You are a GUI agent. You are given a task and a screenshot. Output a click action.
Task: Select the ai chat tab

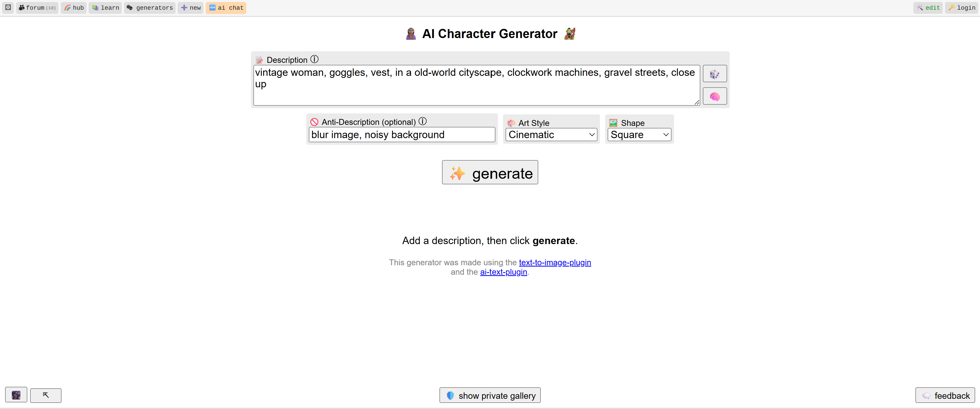(x=226, y=7)
